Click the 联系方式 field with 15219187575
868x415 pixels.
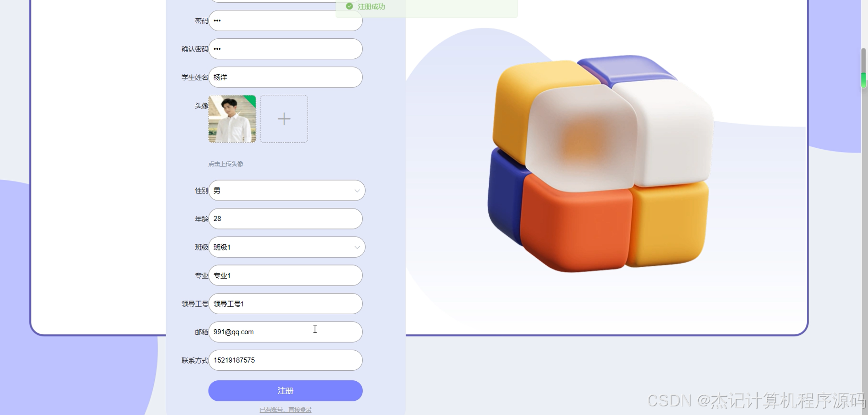[285, 360]
